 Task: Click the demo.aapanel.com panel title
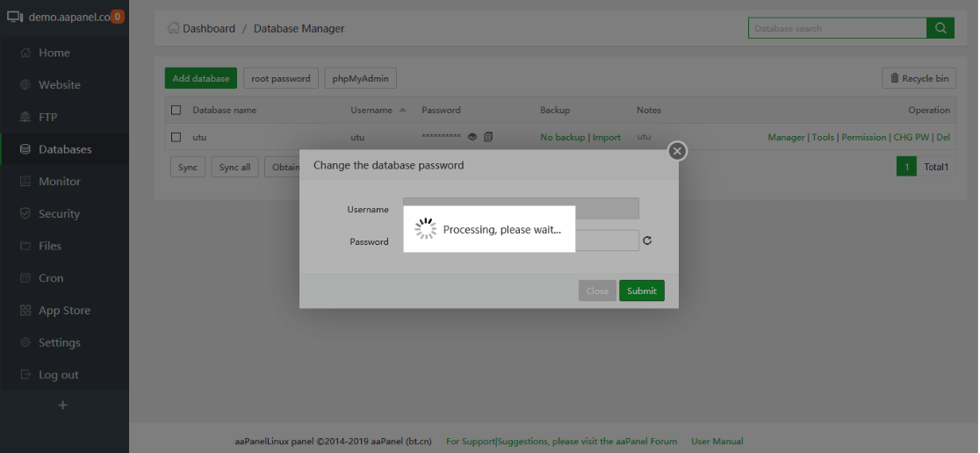[x=68, y=17]
